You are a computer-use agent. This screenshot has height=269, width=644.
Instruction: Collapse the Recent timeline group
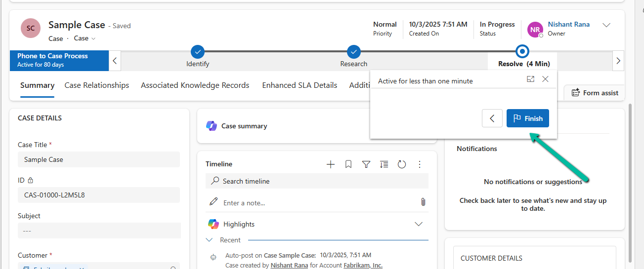tap(210, 240)
